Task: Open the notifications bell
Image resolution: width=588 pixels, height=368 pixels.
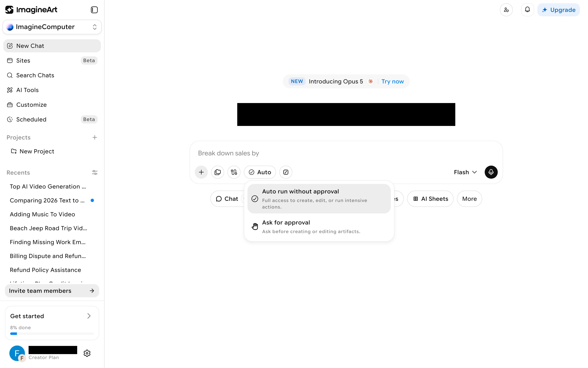Action: (x=527, y=10)
